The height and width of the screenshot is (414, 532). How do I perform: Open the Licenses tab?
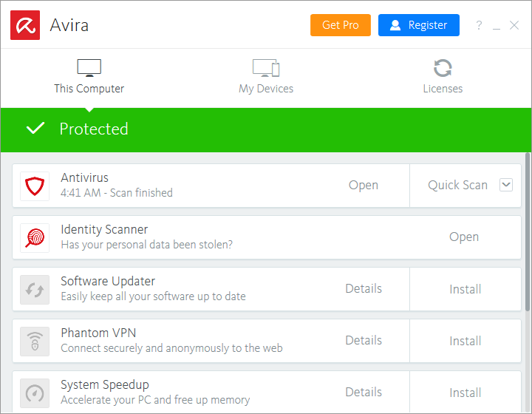point(443,78)
